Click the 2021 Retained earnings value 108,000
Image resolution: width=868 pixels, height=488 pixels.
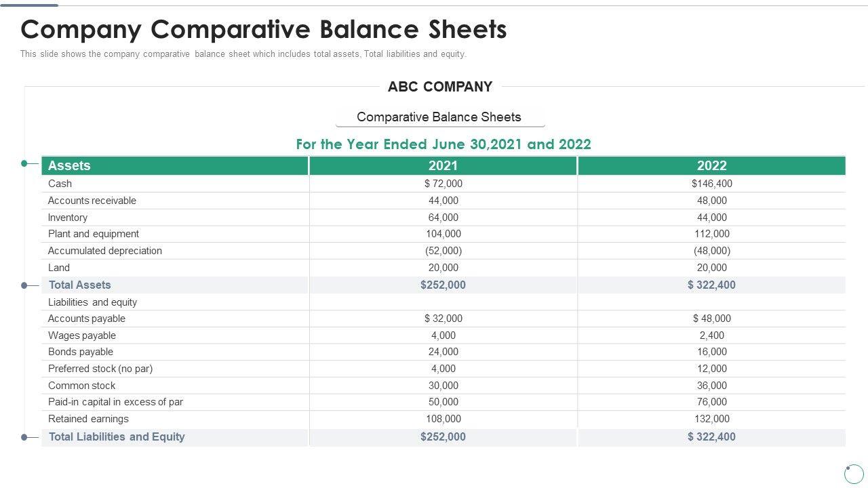click(443, 419)
